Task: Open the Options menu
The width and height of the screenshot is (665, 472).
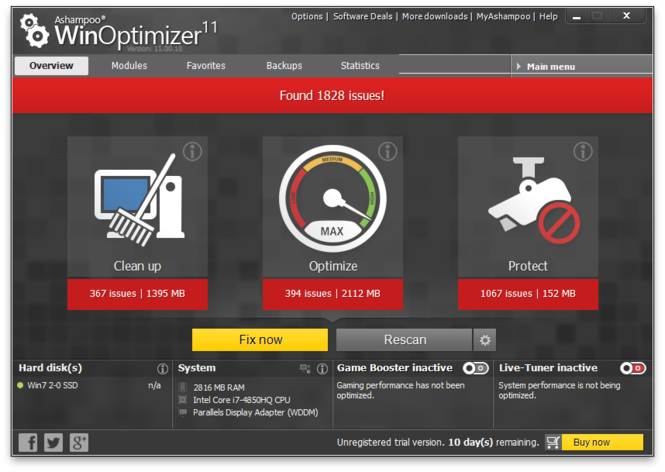Action: pyautogui.click(x=307, y=17)
